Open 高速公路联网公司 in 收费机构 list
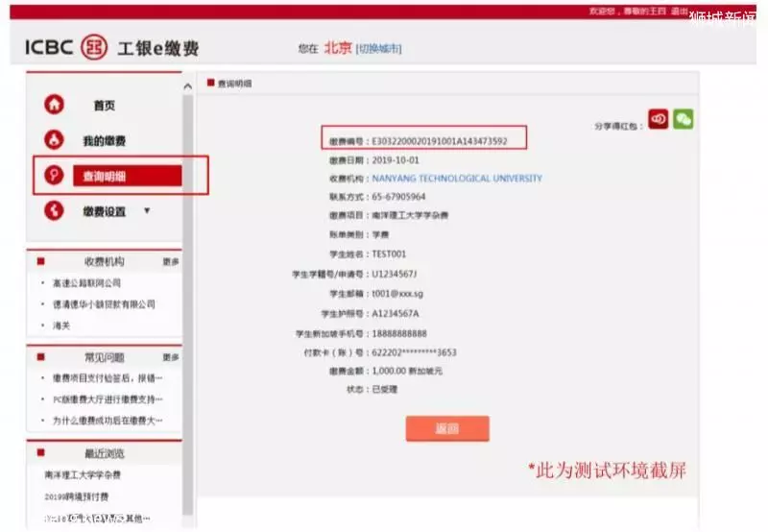The image size is (768, 532). point(86,283)
